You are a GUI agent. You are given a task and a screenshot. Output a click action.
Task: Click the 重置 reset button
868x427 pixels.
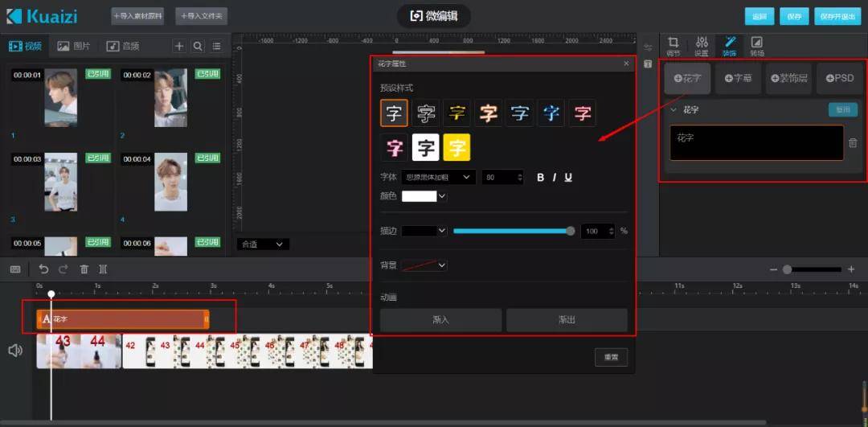pyautogui.click(x=611, y=357)
